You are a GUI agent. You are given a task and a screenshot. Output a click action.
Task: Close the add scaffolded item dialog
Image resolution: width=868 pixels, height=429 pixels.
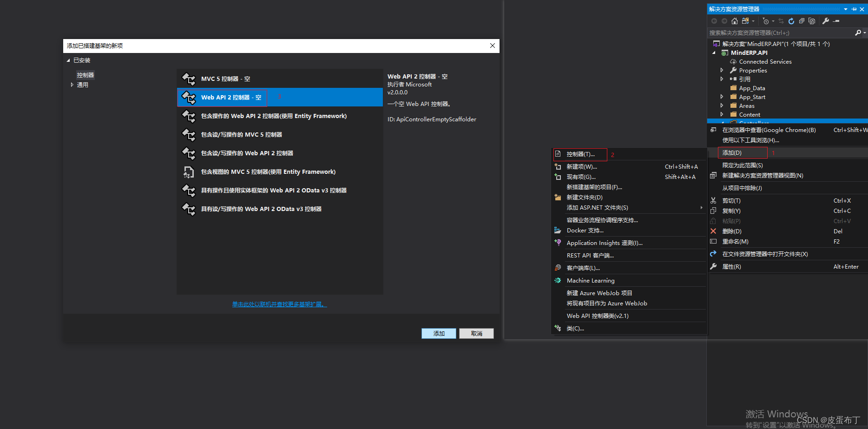[493, 46]
